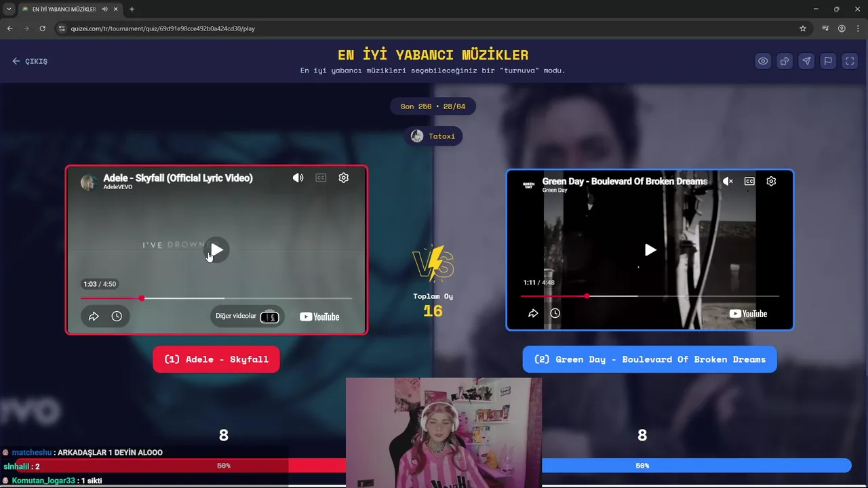Open browser media control icon
Viewport: 868px width, 488px height.
pos(825,28)
